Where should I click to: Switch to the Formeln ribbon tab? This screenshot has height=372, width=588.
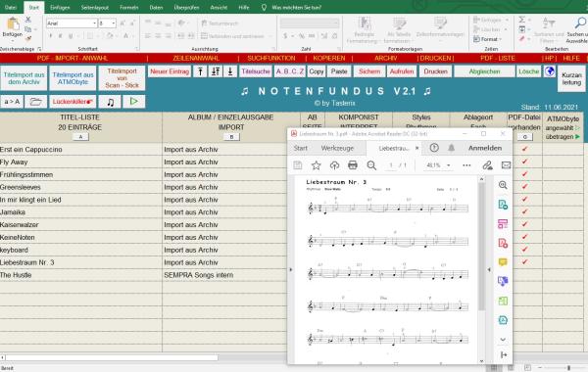(x=129, y=7)
